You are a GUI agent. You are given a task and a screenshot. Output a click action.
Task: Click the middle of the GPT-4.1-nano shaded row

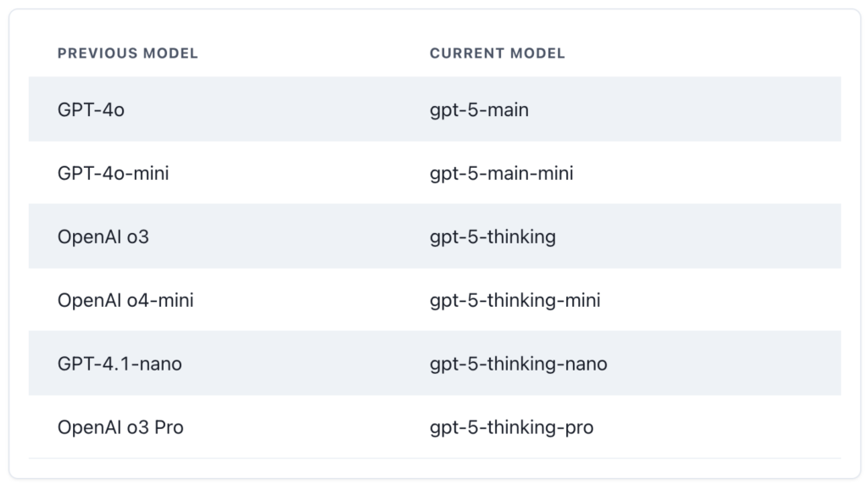tap(434, 364)
